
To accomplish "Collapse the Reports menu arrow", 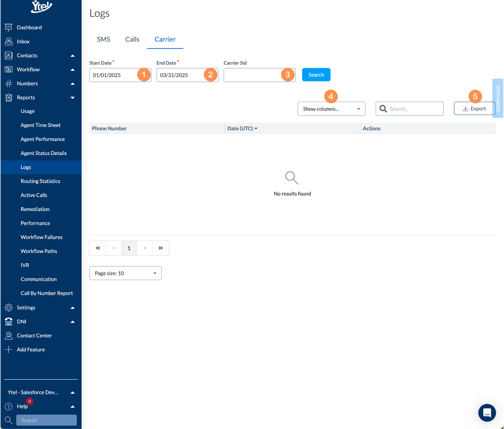I will coord(73,98).
